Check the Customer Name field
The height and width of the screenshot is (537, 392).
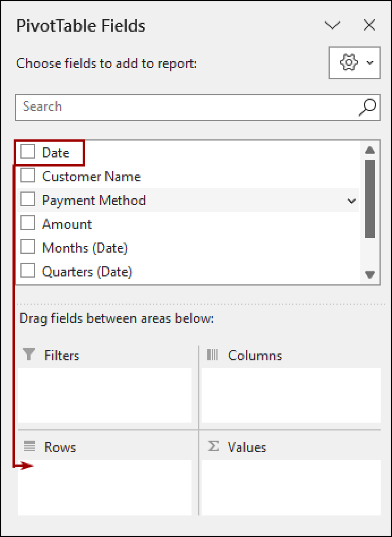(28, 176)
